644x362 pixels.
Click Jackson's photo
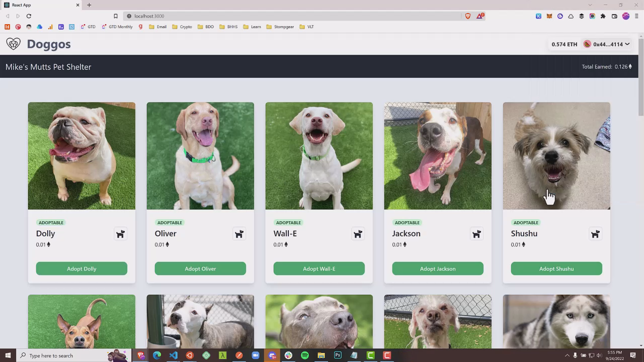[x=438, y=156]
